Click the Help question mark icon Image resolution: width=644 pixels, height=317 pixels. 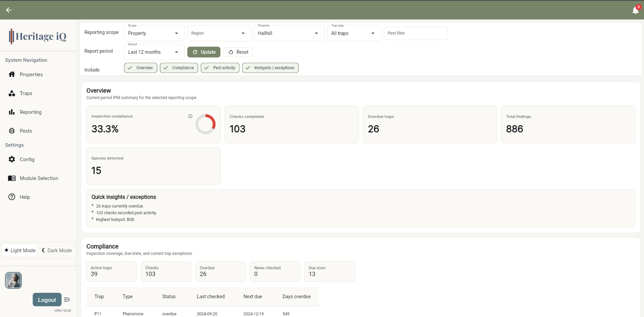pos(12,197)
